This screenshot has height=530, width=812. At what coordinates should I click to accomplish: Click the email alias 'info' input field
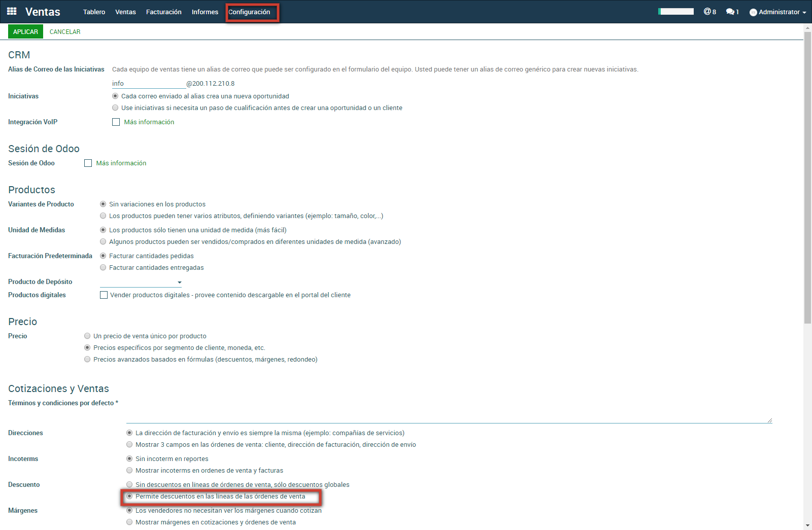[x=148, y=84]
